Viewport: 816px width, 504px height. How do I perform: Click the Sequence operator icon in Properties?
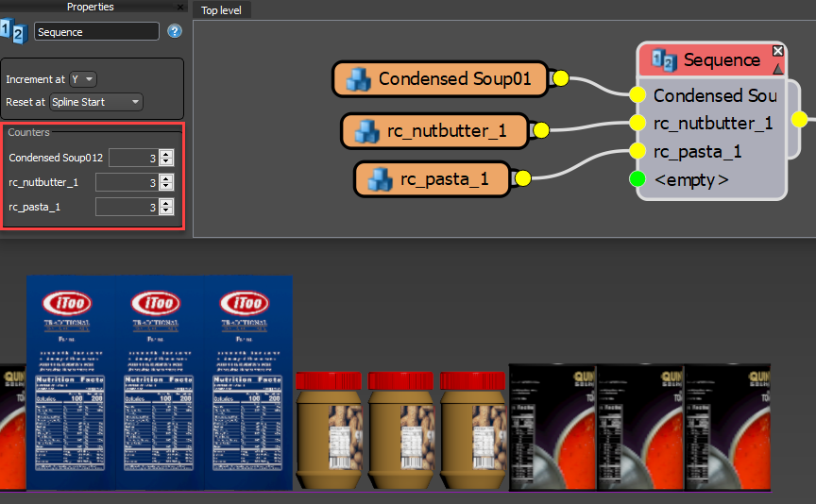coord(15,30)
